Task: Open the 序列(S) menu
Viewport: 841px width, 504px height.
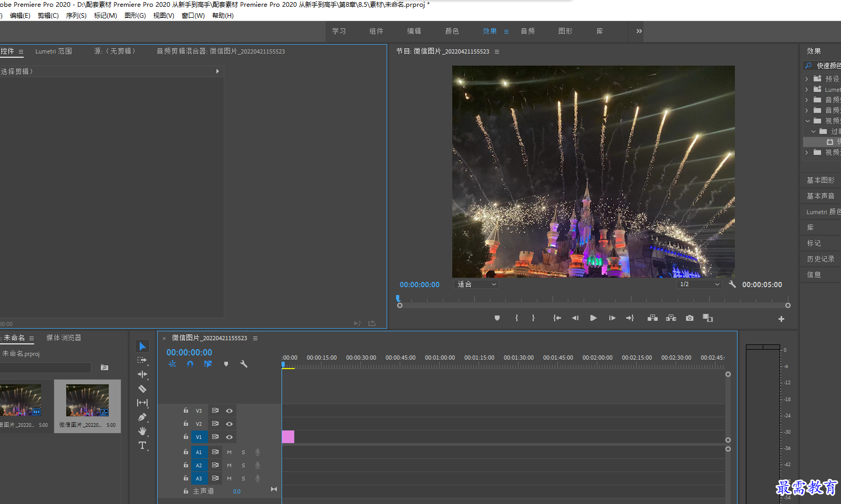Action: [x=76, y=15]
